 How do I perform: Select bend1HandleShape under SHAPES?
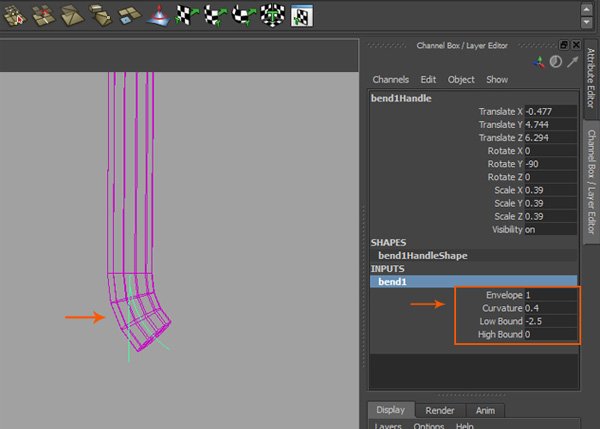[422, 255]
